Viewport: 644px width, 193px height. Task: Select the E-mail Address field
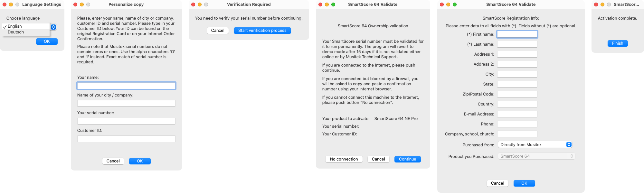tap(517, 114)
